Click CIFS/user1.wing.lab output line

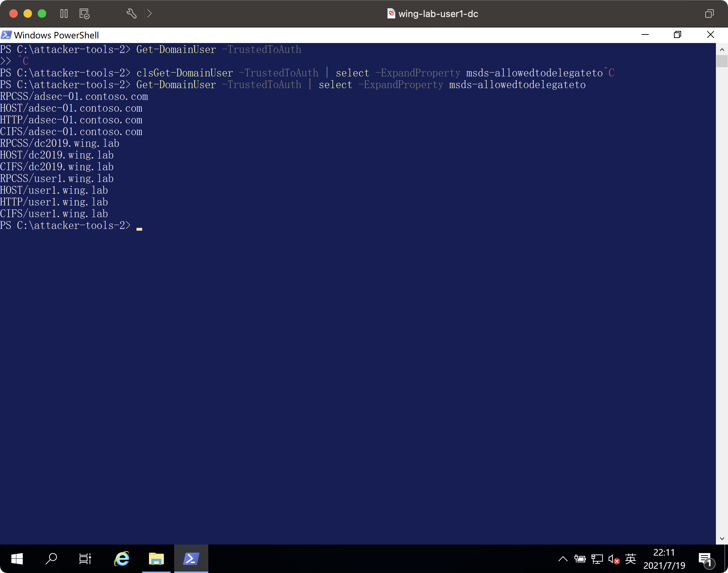coord(54,214)
